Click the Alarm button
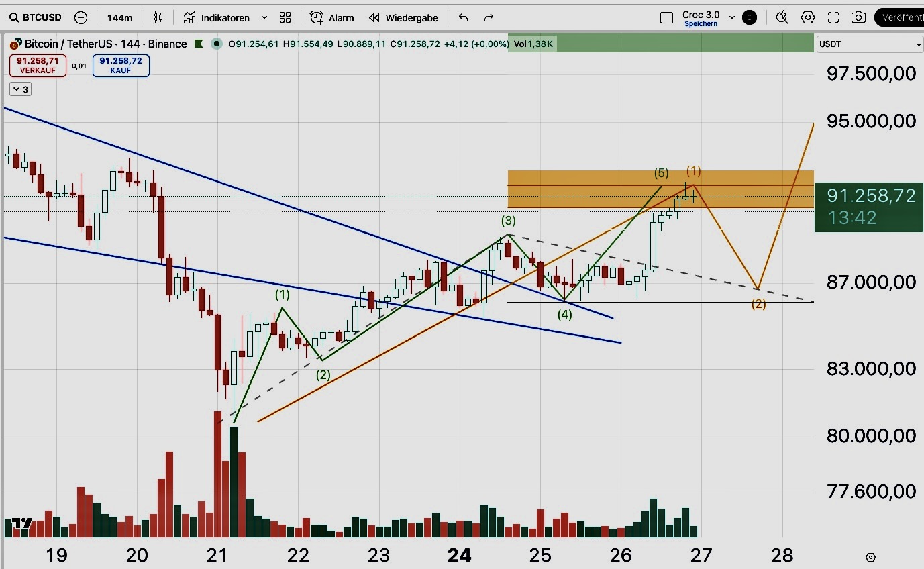This screenshot has height=569, width=924. point(332,17)
